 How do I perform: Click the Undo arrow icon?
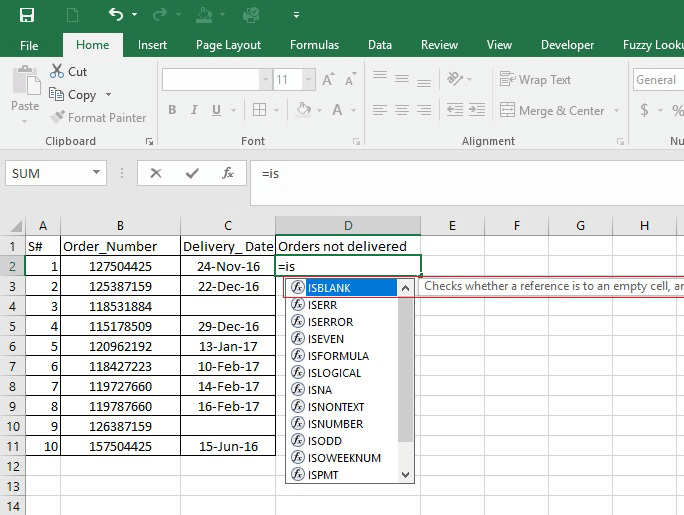pyautogui.click(x=116, y=15)
